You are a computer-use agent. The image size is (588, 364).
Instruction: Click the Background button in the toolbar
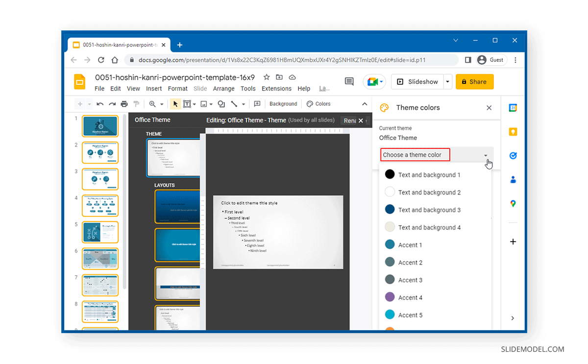pyautogui.click(x=283, y=104)
